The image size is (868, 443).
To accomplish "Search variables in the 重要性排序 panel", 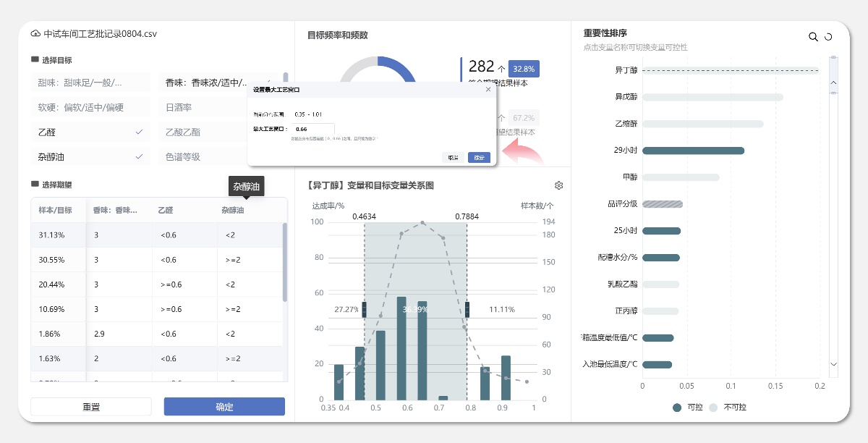I will [x=812, y=35].
